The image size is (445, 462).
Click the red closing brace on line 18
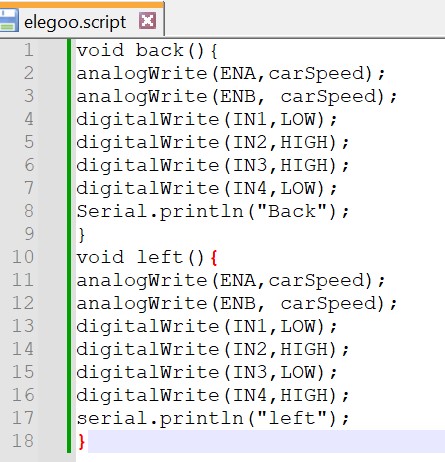click(x=82, y=442)
